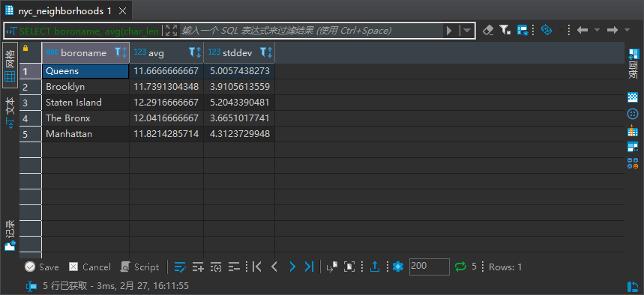Open the filter/sort icon on avg column
The image size is (644, 295).
[x=195, y=52]
